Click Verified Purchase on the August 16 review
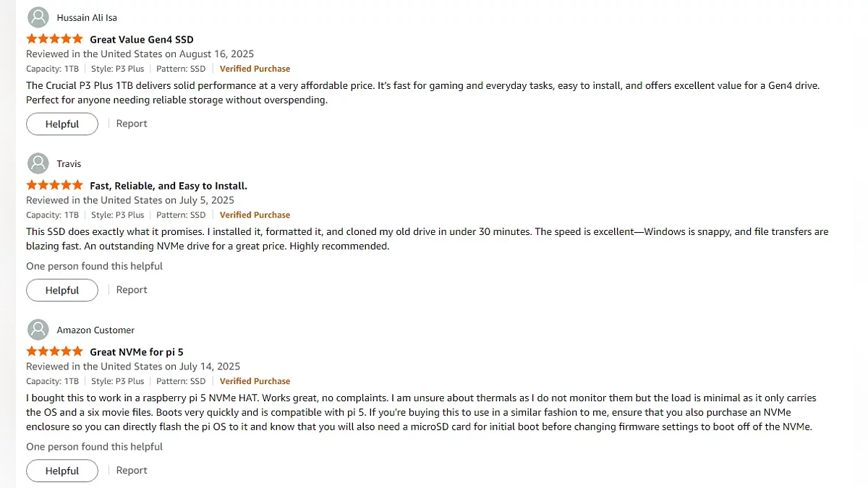The height and width of the screenshot is (488, 868). pos(255,69)
